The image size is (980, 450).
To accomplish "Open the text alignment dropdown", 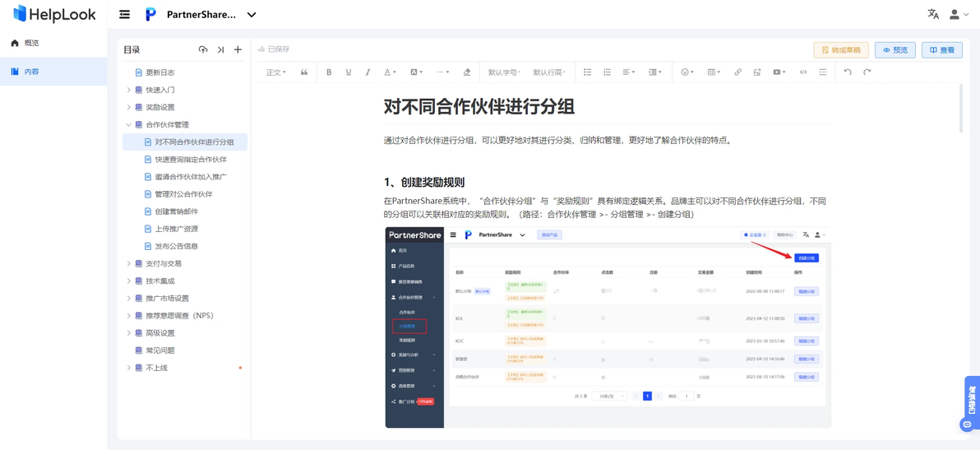I will pyautogui.click(x=628, y=72).
